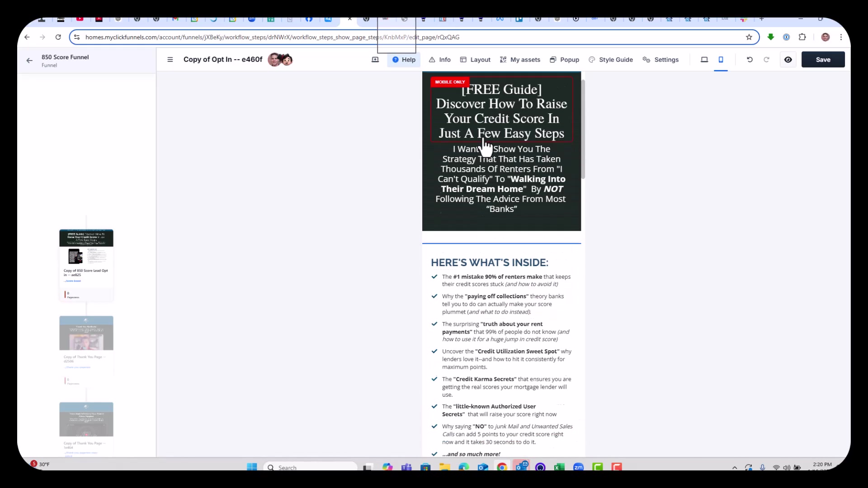Open the Info panel

point(440,60)
